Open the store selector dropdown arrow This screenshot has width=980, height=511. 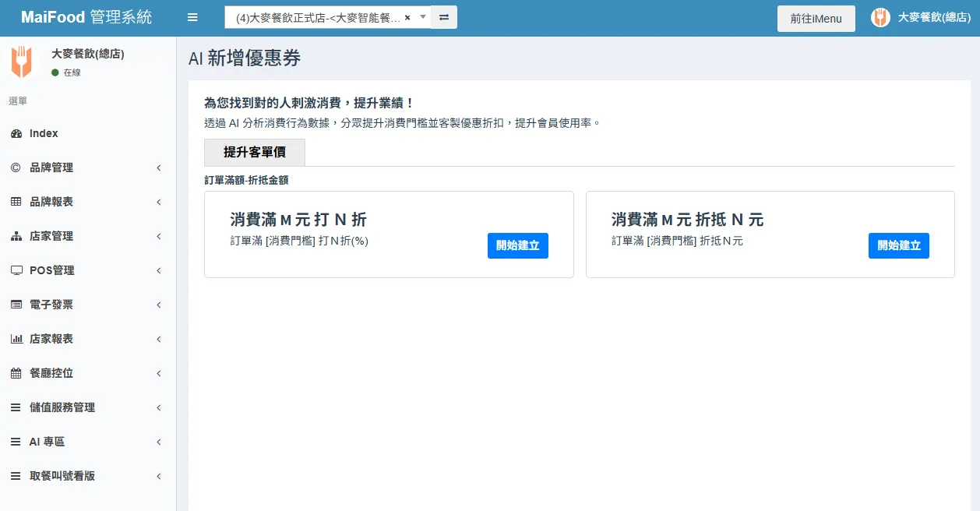(x=422, y=17)
